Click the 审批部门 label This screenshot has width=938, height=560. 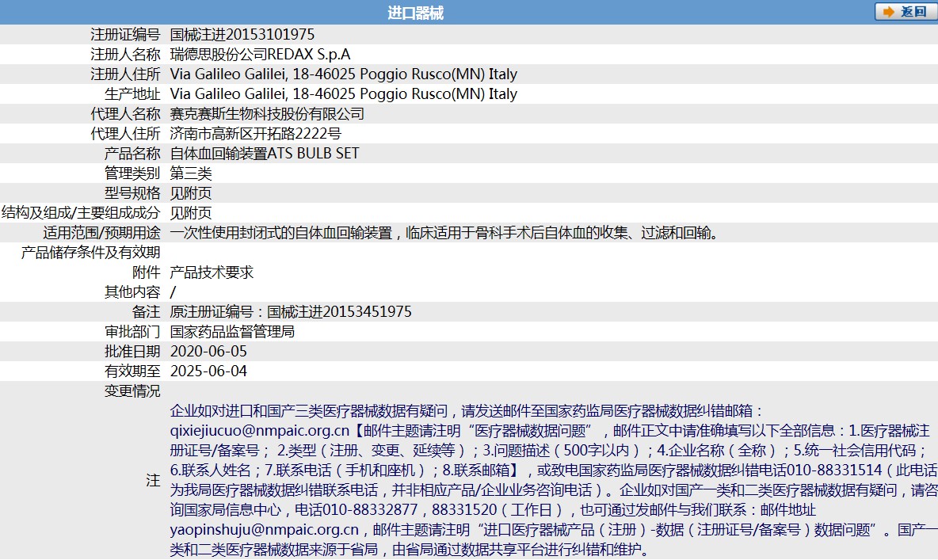click(133, 331)
